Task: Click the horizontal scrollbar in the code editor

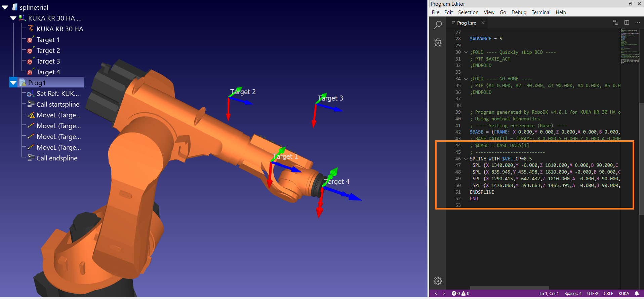Action: 509,288
